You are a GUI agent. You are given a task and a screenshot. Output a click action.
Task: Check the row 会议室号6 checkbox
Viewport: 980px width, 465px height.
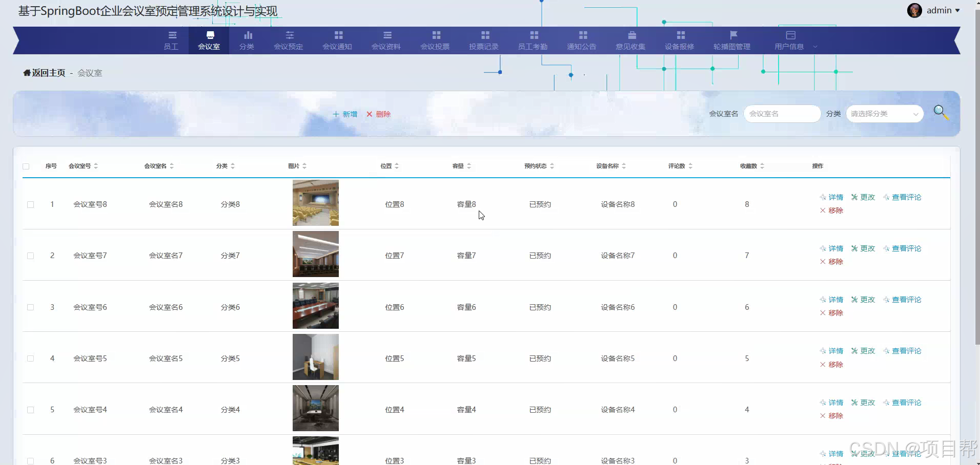click(31, 307)
